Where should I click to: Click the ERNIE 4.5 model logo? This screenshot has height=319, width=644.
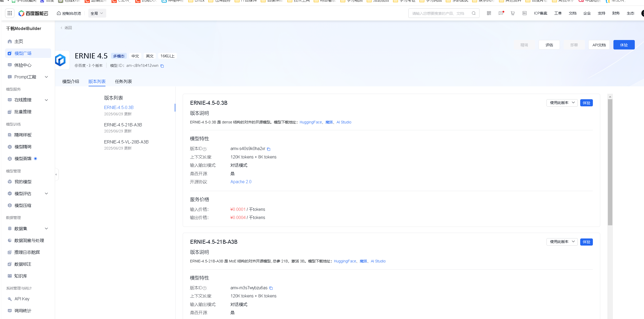click(x=61, y=60)
